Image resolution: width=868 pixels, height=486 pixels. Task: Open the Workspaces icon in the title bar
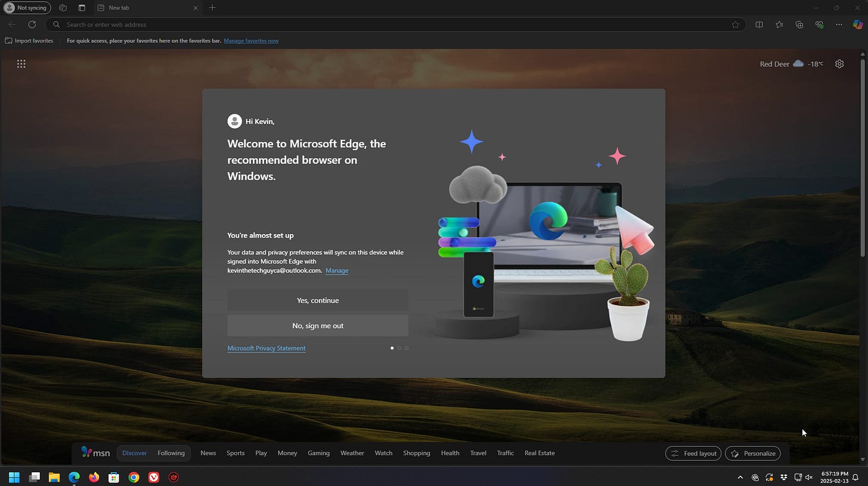click(63, 8)
